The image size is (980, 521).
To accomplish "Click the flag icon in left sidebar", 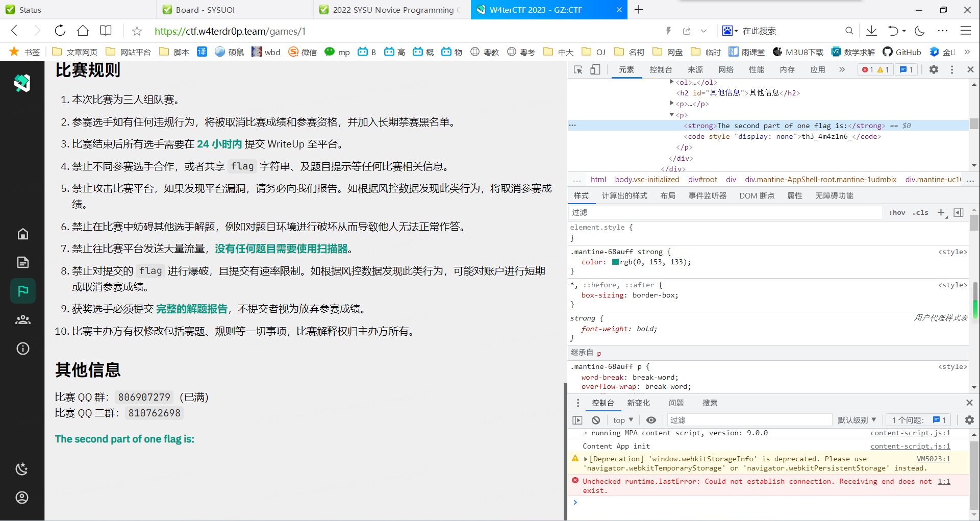I will (x=23, y=291).
